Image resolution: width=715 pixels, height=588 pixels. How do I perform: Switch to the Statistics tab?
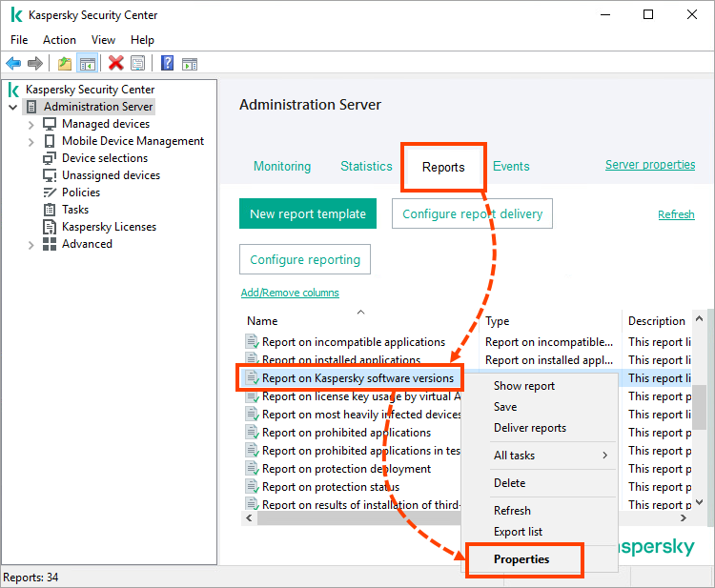tap(366, 166)
